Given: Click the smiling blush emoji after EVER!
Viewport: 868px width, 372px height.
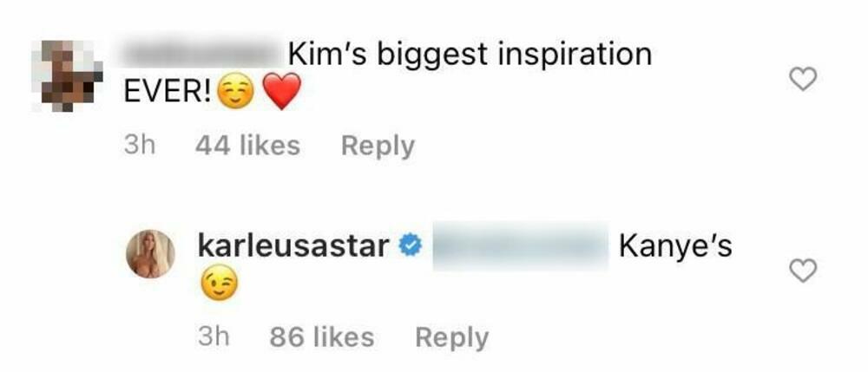Looking at the screenshot, I should [235, 92].
